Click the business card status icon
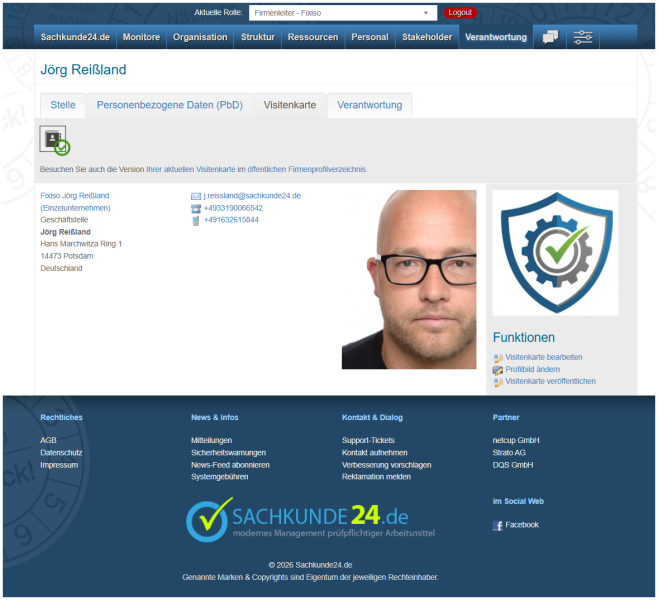This screenshot has width=658, height=600. [x=54, y=140]
